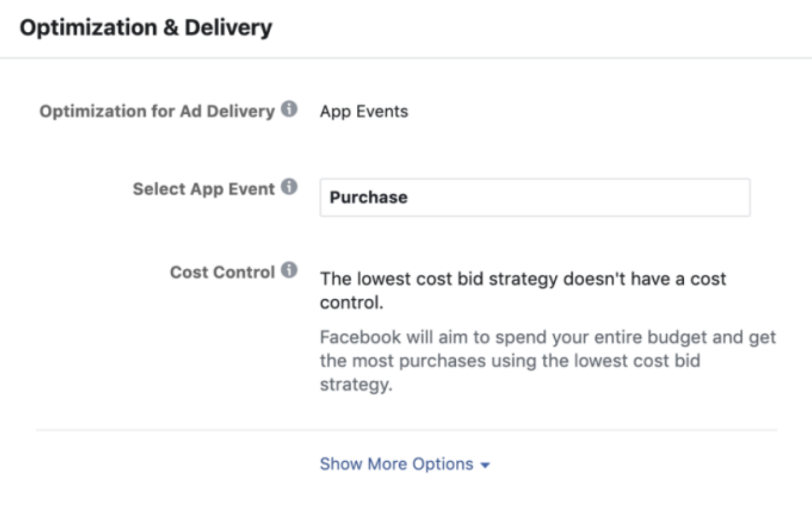This screenshot has width=812, height=519.
Task: Click the separator line under the section heading
Action: 406,58
